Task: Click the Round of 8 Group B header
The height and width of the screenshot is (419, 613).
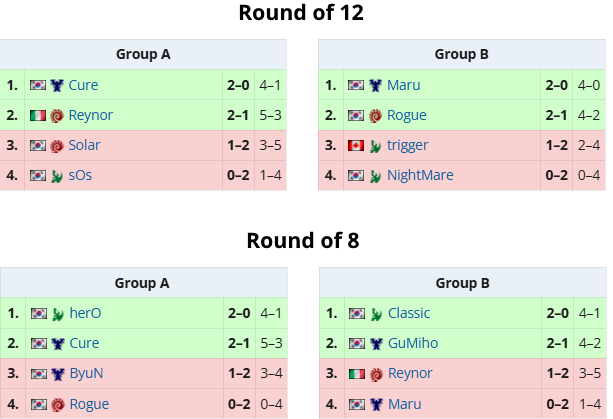Action: click(463, 283)
